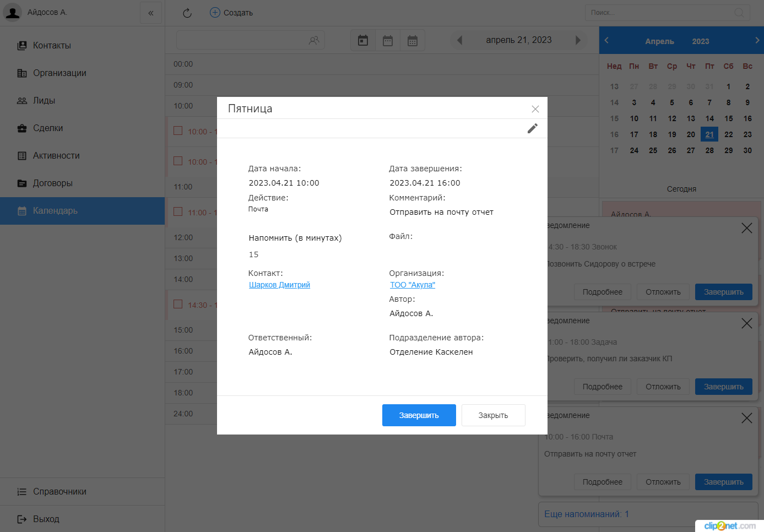The height and width of the screenshot is (532, 764).
Task: Expand Справочники at the sidebar bottom
Action: pos(83,492)
